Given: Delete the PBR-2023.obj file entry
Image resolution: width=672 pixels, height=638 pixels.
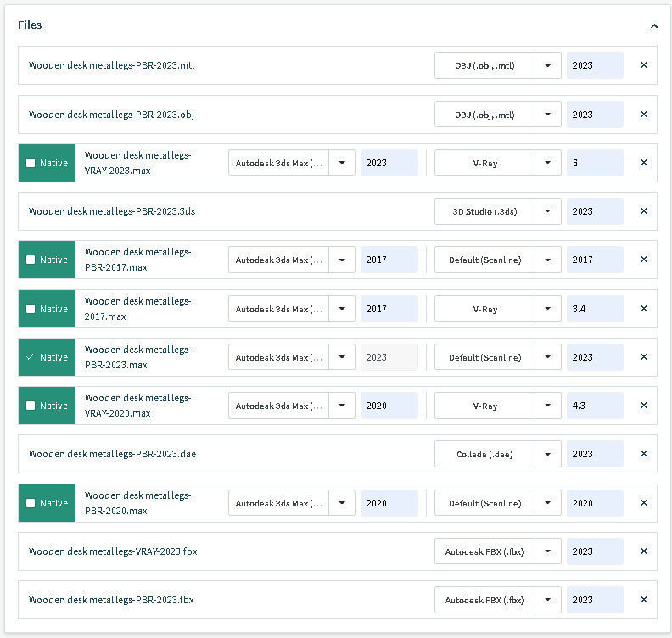Looking at the screenshot, I should coord(643,115).
